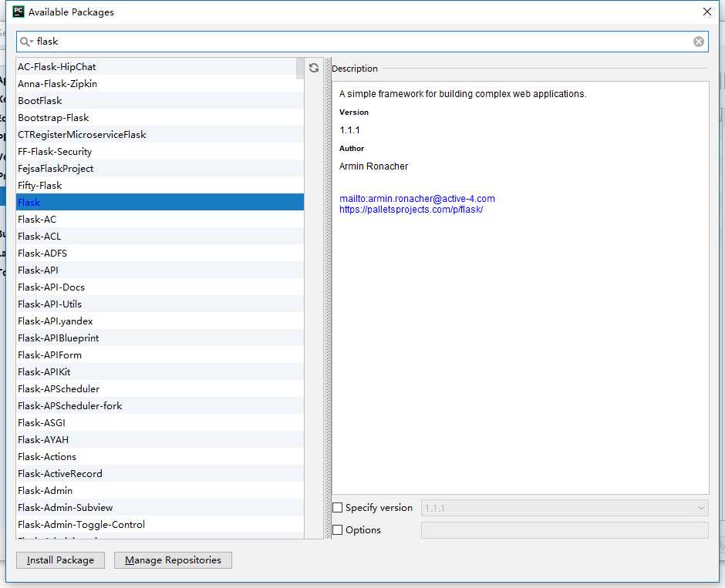
Task: Select Flask-Actions package
Action: point(160,456)
